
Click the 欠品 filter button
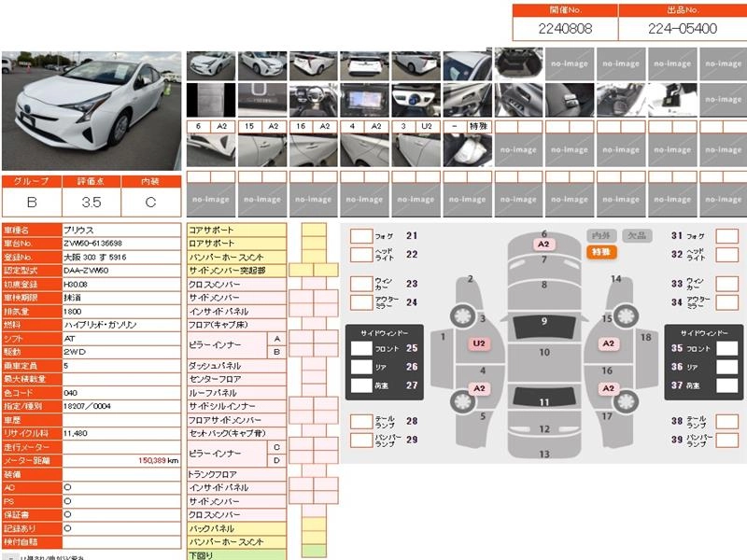tap(637, 235)
